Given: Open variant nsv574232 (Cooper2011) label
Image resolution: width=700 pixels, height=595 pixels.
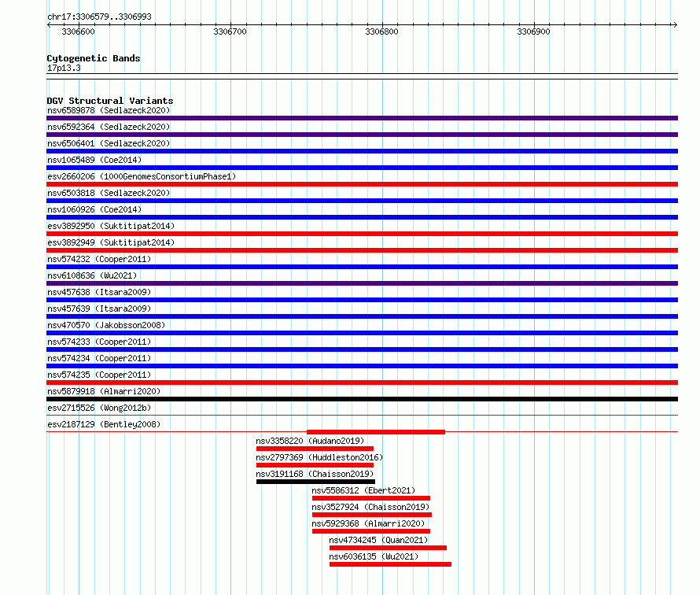Looking at the screenshot, I should pyautogui.click(x=99, y=259).
